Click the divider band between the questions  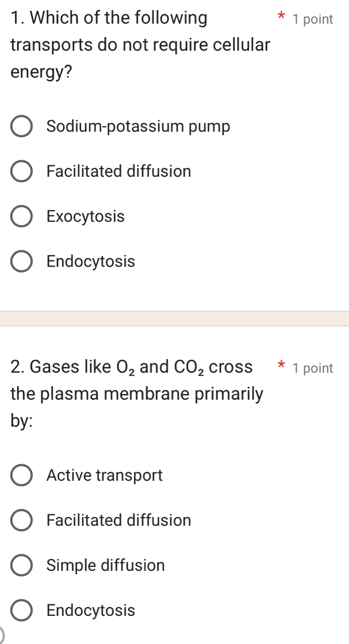point(174,318)
